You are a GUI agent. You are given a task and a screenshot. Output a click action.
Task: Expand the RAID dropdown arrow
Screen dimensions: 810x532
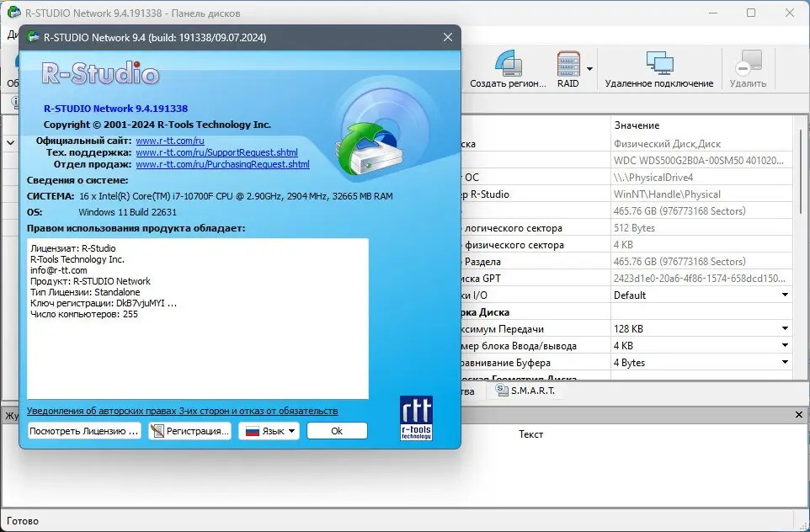tap(589, 69)
